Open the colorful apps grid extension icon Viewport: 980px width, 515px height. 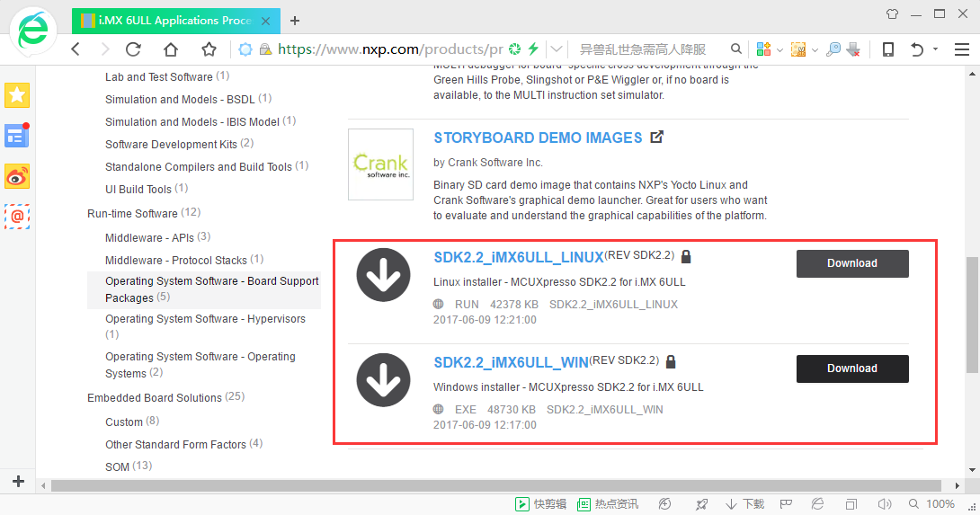tap(763, 49)
